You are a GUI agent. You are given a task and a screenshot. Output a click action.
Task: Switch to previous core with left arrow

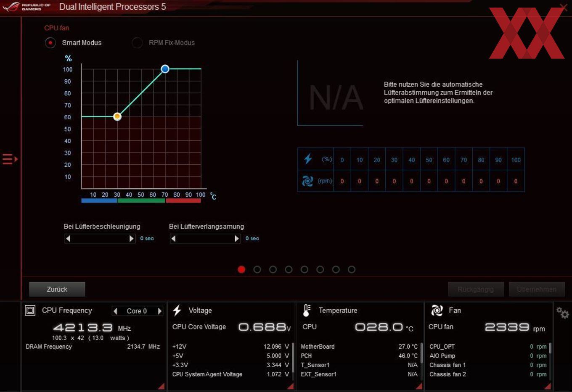(115, 311)
